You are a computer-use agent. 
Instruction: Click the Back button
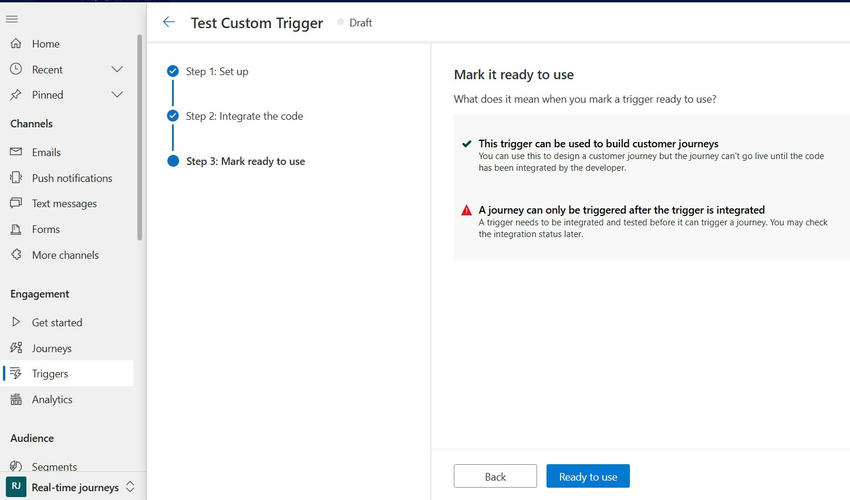[x=495, y=477]
